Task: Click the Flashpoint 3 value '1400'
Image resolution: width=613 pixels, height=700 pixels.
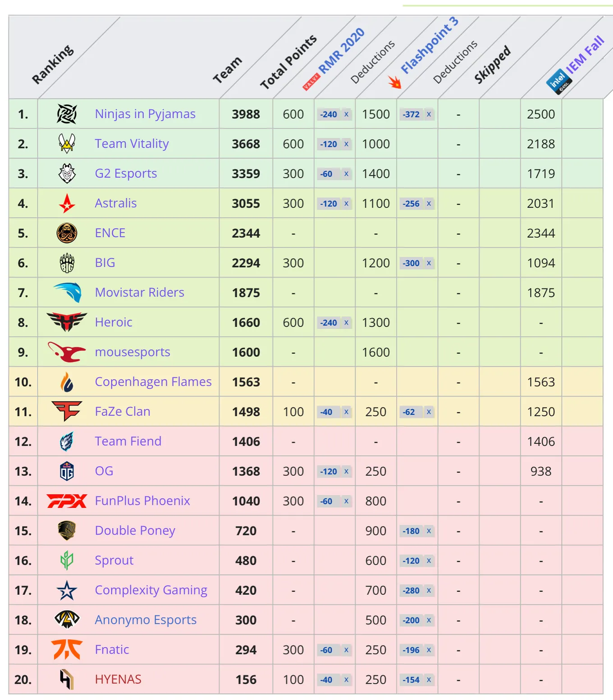Action: (376, 174)
